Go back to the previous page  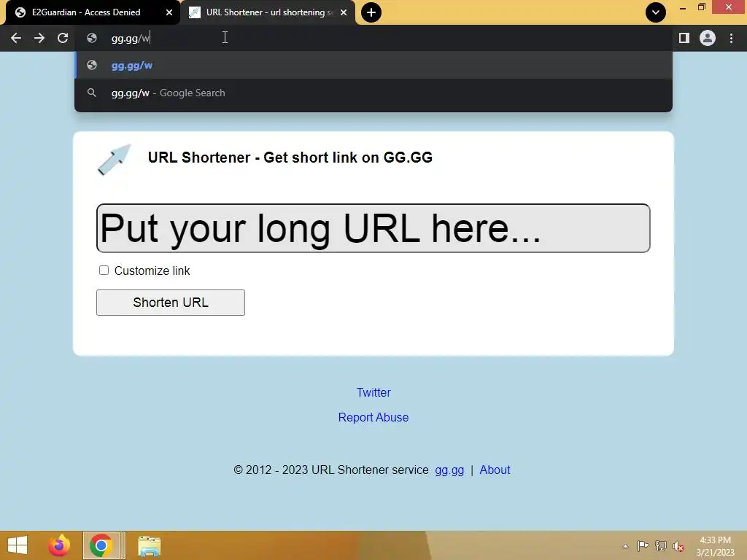16,38
